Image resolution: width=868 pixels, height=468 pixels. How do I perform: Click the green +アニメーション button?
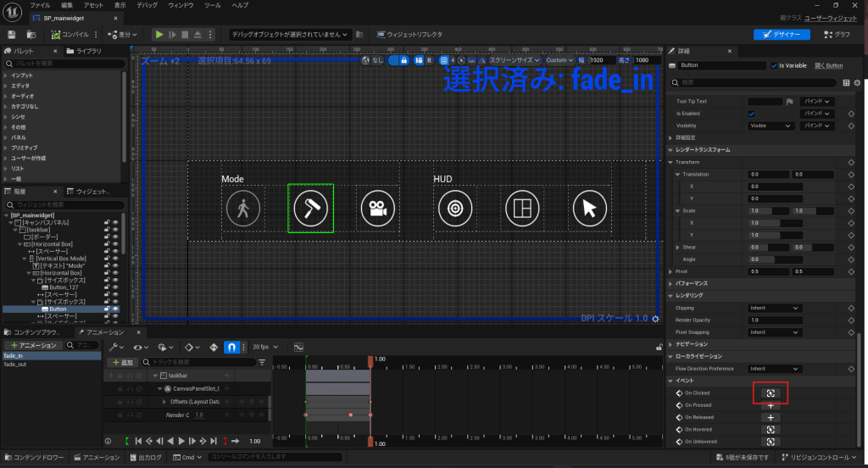[x=34, y=345]
